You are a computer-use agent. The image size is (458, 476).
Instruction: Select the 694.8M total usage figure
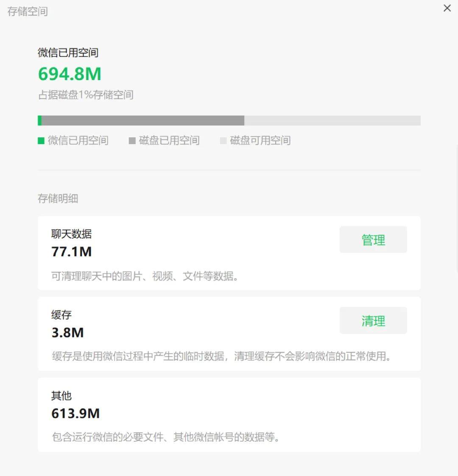click(70, 74)
